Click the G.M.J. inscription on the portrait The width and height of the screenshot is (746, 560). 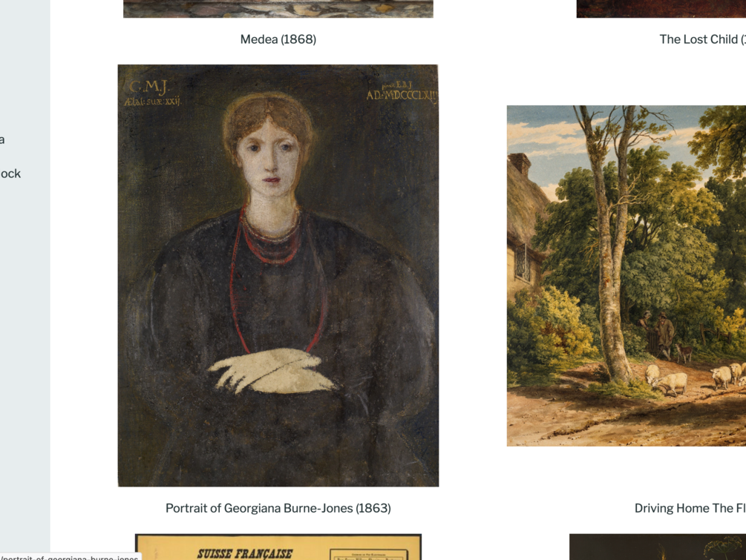tap(149, 87)
